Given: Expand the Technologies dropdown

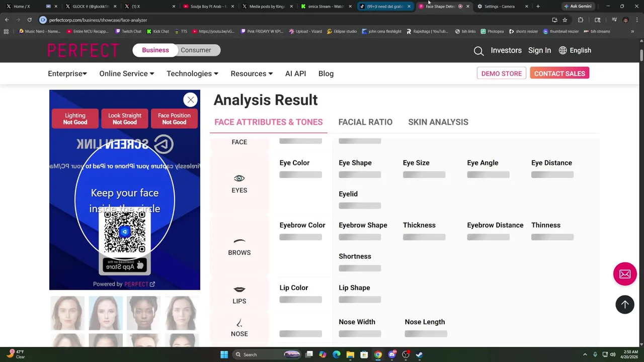Looking at the screenshot, I should click(x=192, y=73).
